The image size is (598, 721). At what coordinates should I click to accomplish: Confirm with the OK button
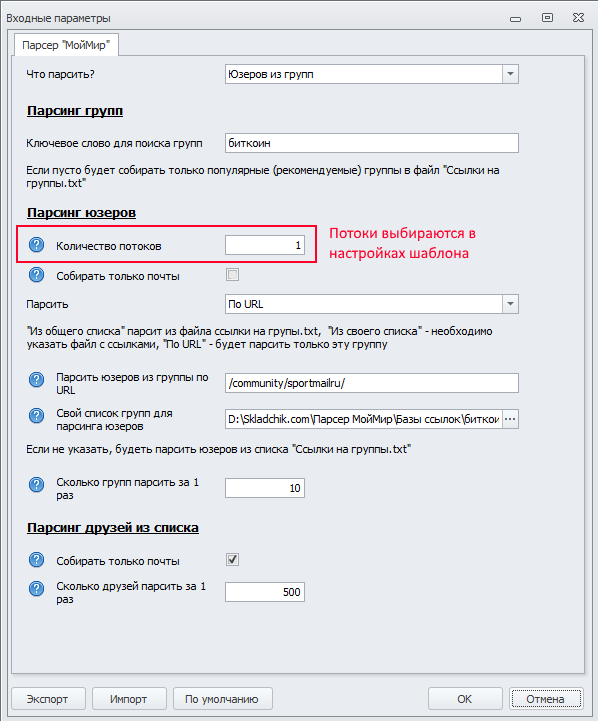(x=465, y=699)
